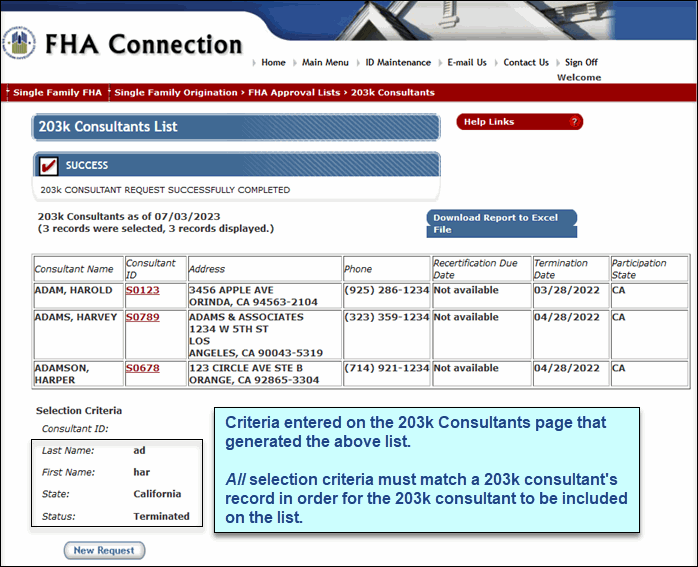
Task: Click the red SUCCESS checkmark icon
Action: point(48,166)
